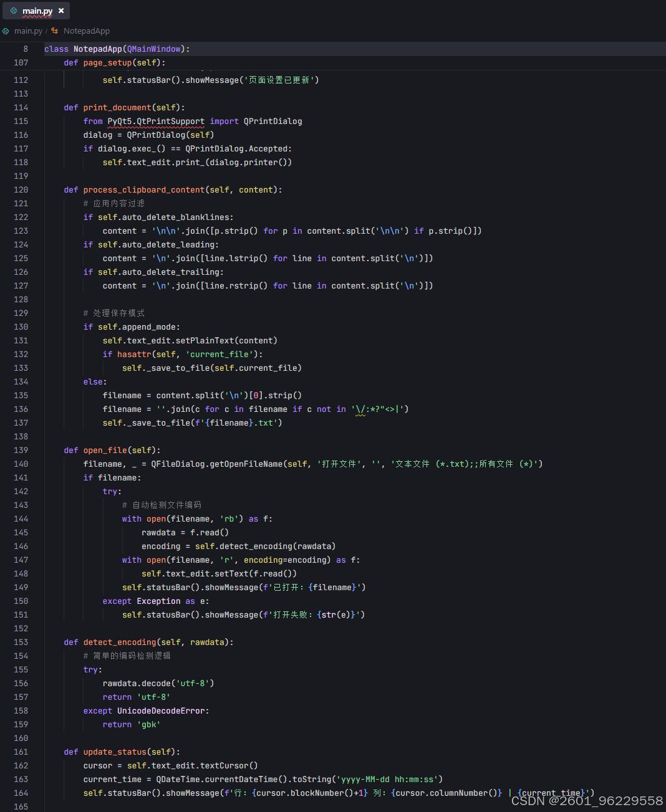Click the '# 处理保存模式' comment
This screenshot has width=666, height=812.
[114, 313]
